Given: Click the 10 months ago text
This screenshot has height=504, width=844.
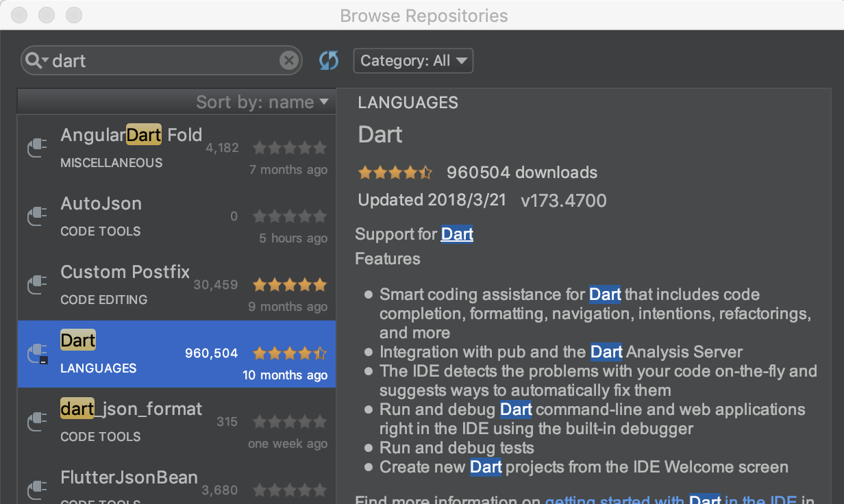Looking at the screenshot, I should (x=285, y=375).
